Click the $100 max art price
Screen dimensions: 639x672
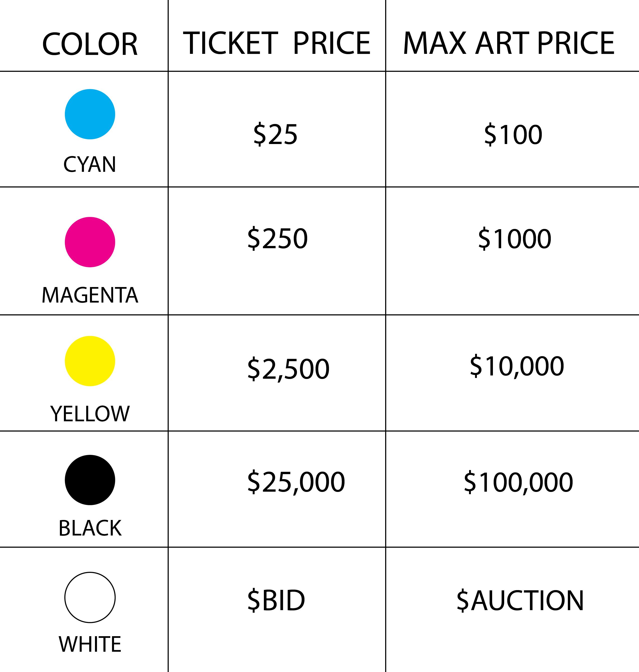click(x=513, y=134)
